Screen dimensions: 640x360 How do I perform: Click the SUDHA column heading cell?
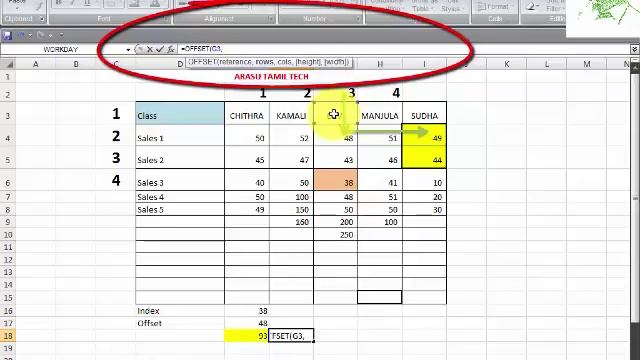(x=424, y=113)
